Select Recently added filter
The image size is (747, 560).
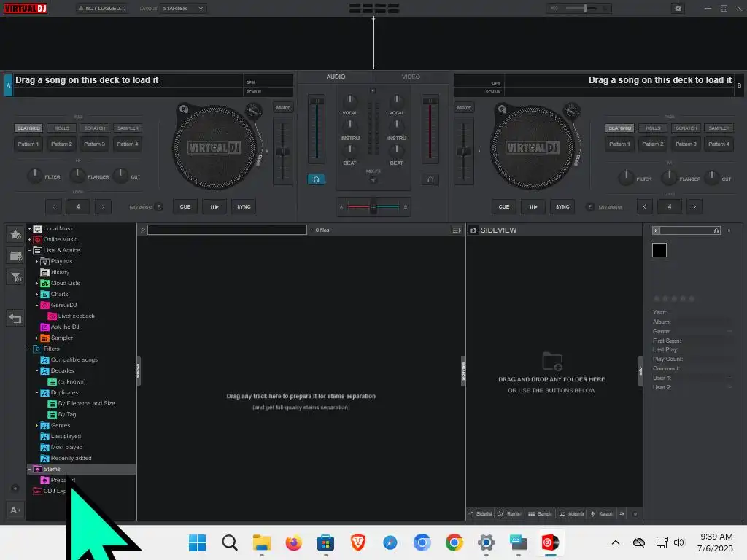tap(71, 458)
